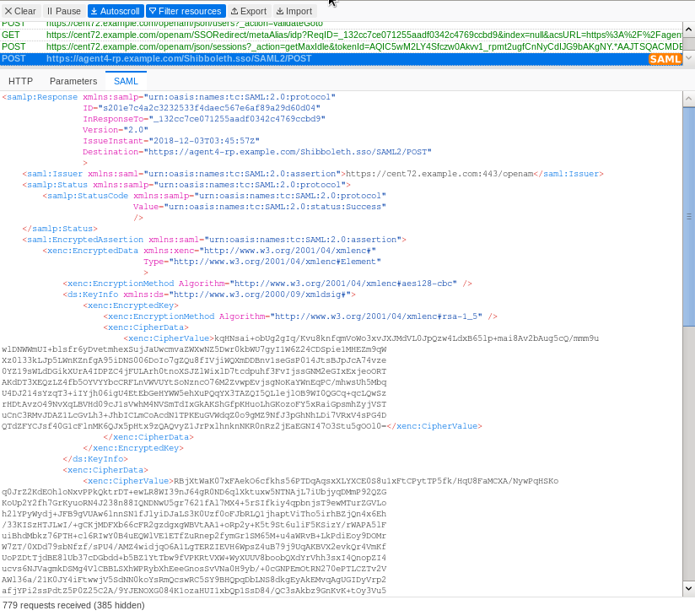The image size is (695, 616).
Task: Select the GET request to SSORedirect metaAlias URL
Action: coord(253,35)
